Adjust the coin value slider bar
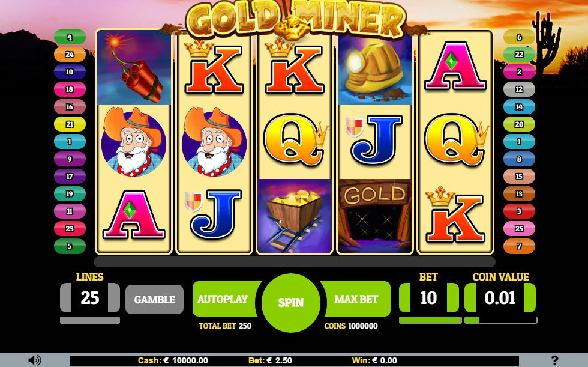 (x=500, y=320)
